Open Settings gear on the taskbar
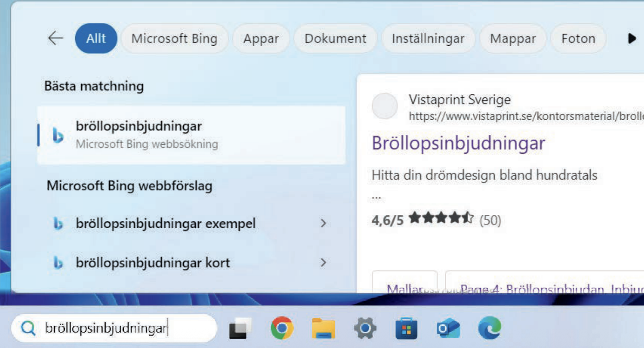Image resolution: width=644 pixels, height=348 pixels. click(365, 328)
